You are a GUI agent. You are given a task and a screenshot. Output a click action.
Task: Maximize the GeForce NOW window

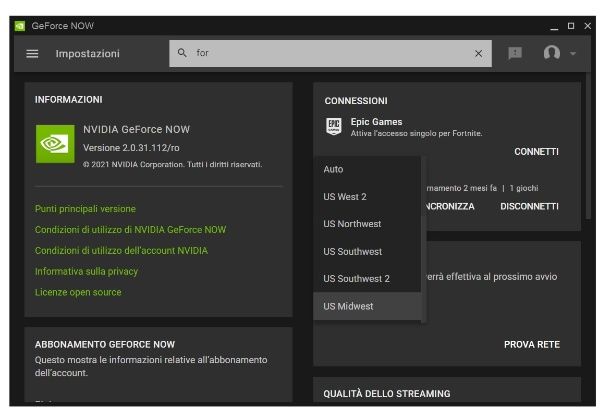[x=571, y=26]
